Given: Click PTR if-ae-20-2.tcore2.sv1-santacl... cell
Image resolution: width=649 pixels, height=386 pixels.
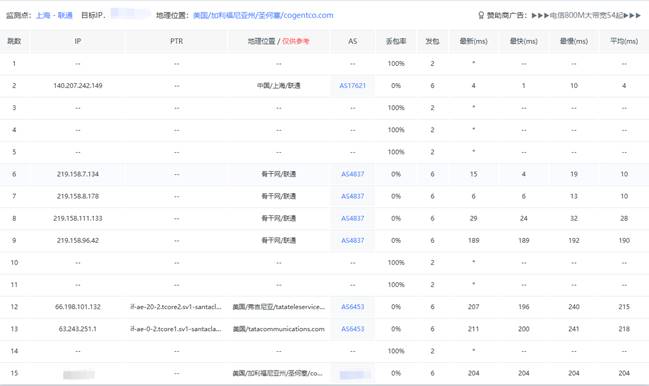Looking at the screenshot, I should coord(176,307).
